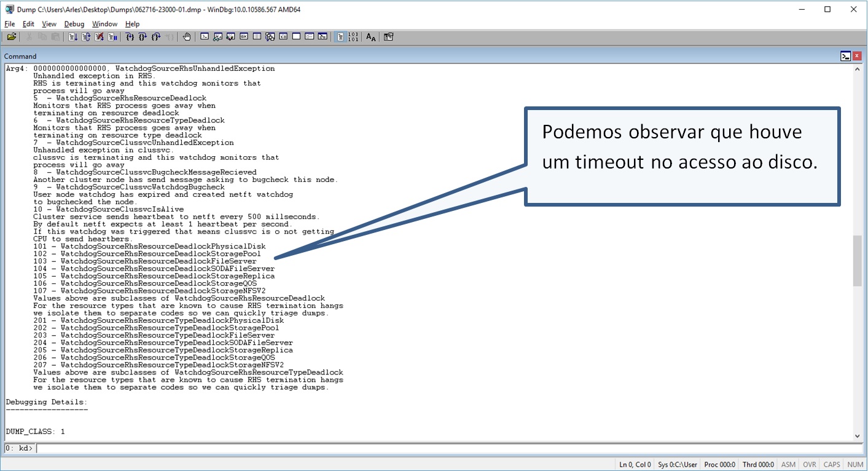
Task: Click the 'Arg4: 0000000000000000' line
Action: pyautogui.click(x=140, y=68)
